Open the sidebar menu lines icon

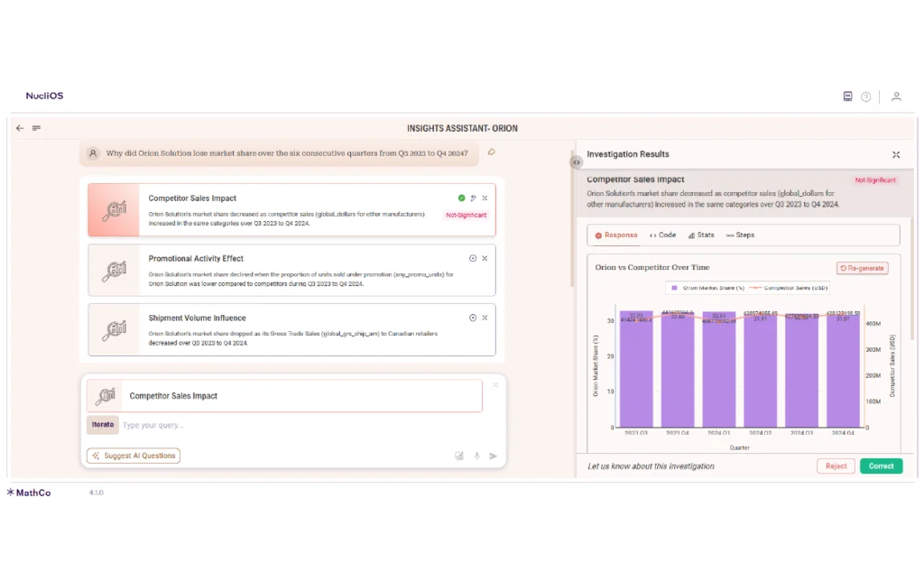coord(36,128)
